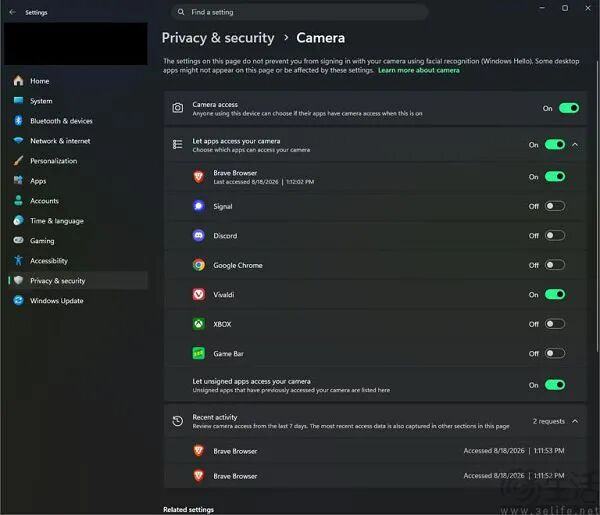Click the Personalization brush icon
The height and width of the screenshot is (515, 600).
click(x=18, y=161)
